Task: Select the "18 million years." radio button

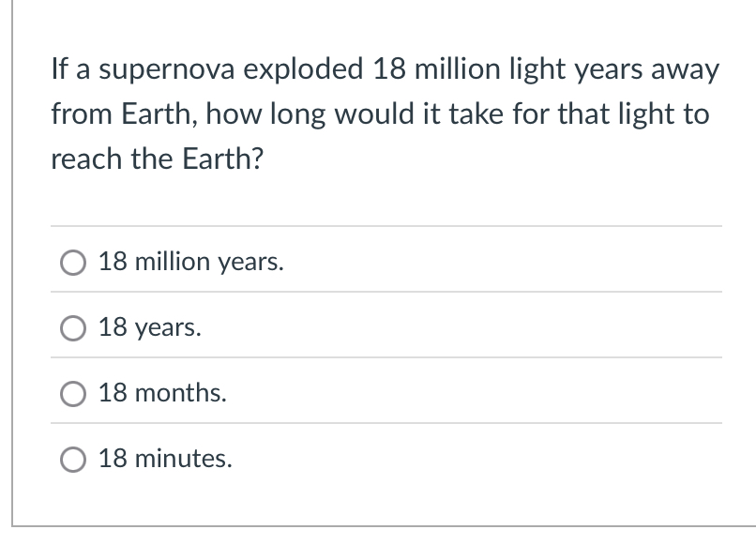Action: pos(72,263)
